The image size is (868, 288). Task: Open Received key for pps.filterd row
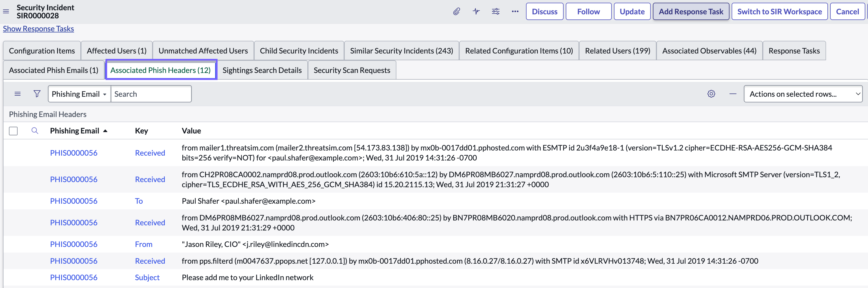150,261
